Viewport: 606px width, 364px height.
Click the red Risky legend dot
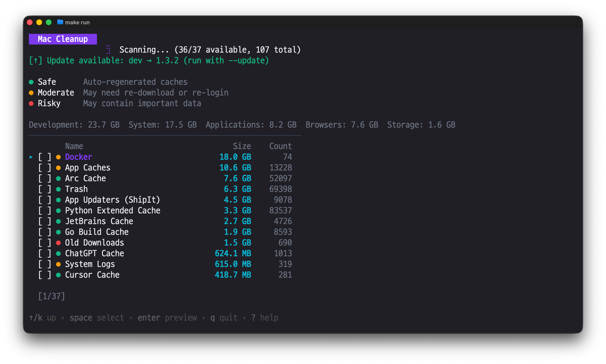point(31,103)
